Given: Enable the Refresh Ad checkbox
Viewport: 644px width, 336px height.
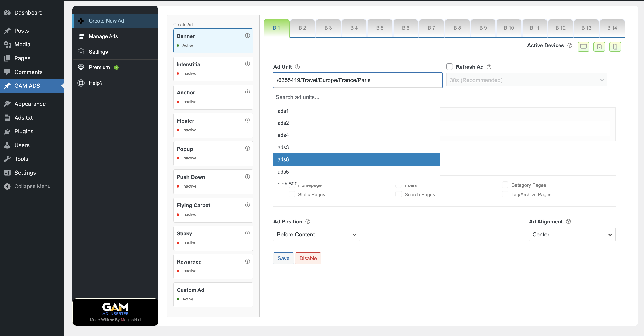Looking at the screenshot, I should 449,66.
